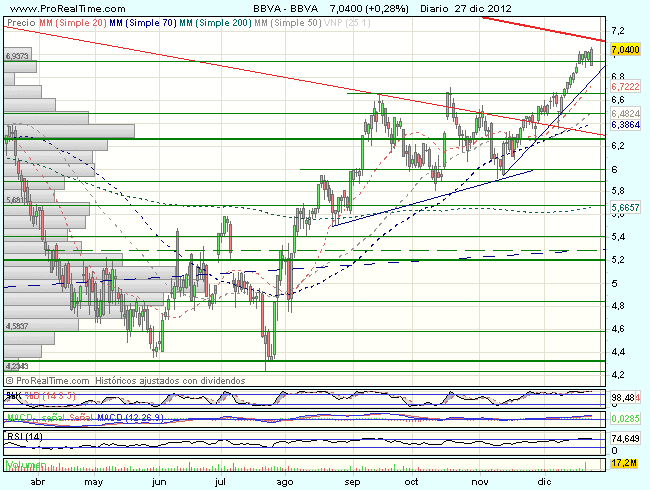Click the 0,0285 MACD value

coord(625,419)
